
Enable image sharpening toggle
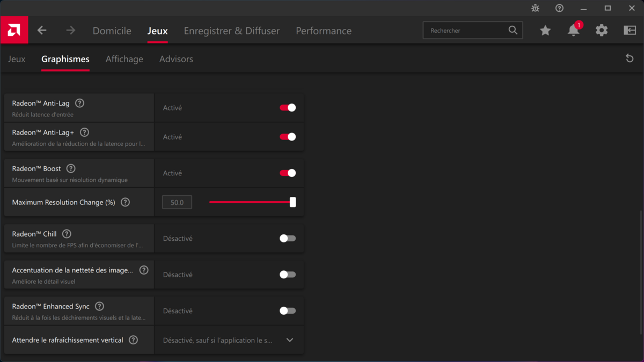tap(288, 275)
